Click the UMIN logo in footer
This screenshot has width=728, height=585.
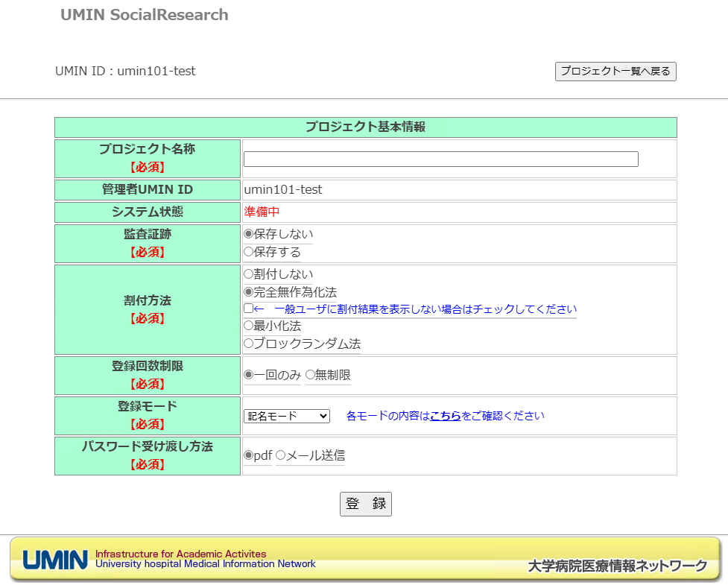54,560
